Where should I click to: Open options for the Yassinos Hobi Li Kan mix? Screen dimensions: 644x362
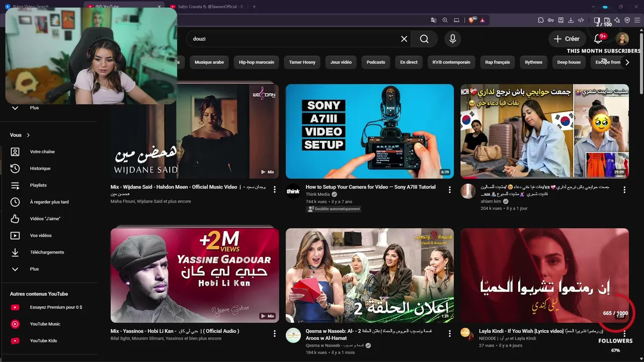point(275,333)
